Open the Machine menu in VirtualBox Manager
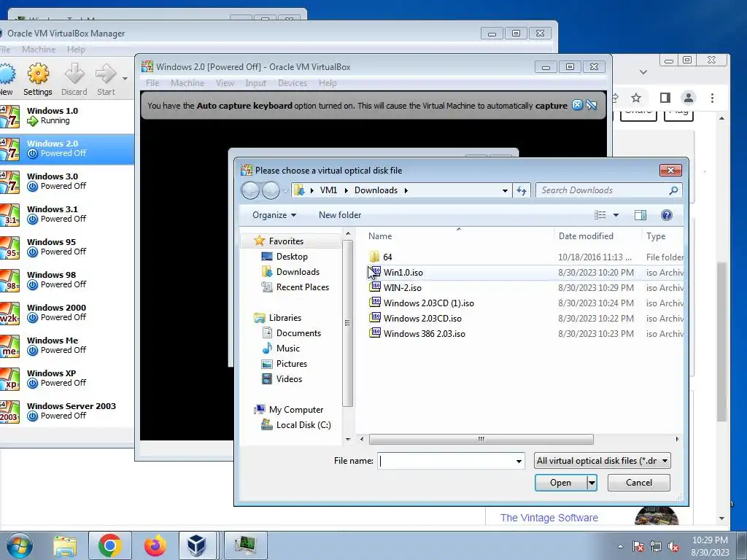This screenshot has width=747, height=560. click(x=39, y=50)
